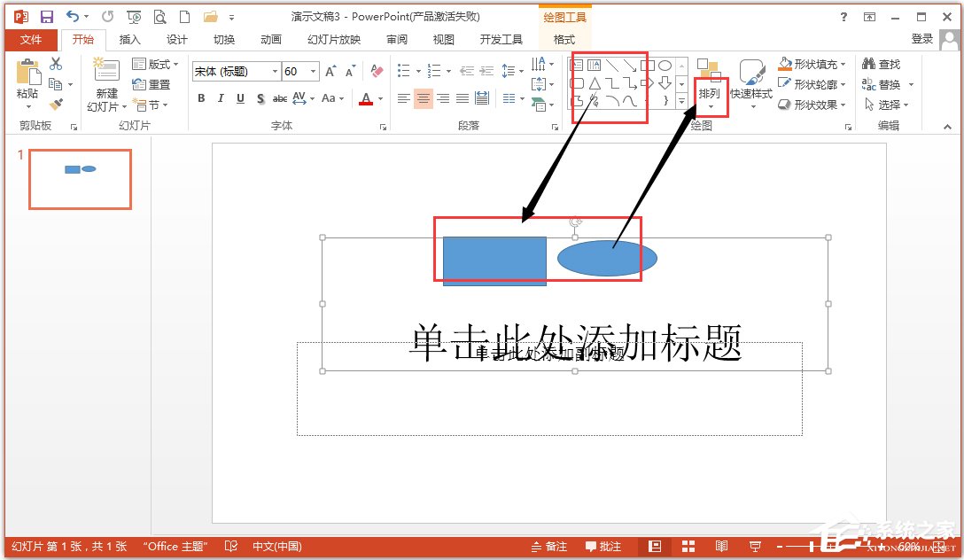Screen dimensions: 964x560
Task: Select the curve shape in the gallery
Action: pyautogui.click(x=630, y=101)
